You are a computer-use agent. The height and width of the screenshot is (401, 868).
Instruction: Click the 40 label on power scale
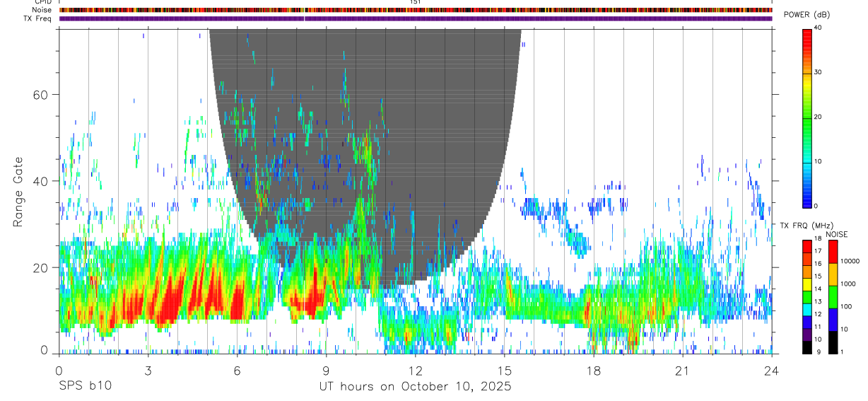pos(818,28)
